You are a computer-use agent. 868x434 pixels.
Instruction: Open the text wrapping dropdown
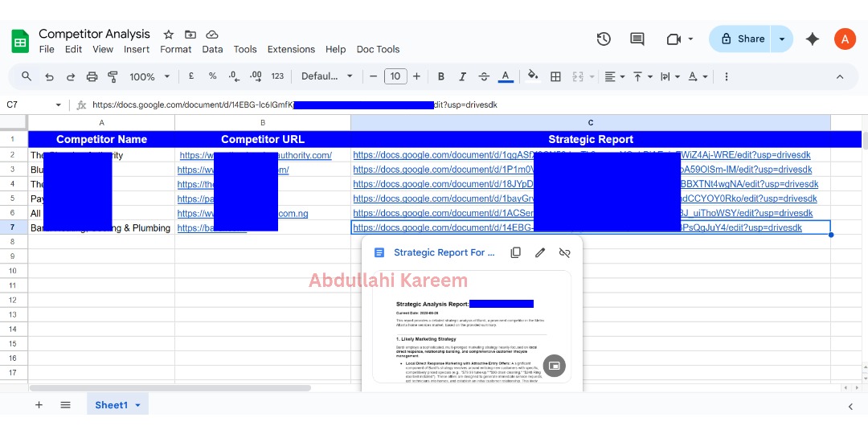pyautogui.click(x=669, y=77)
